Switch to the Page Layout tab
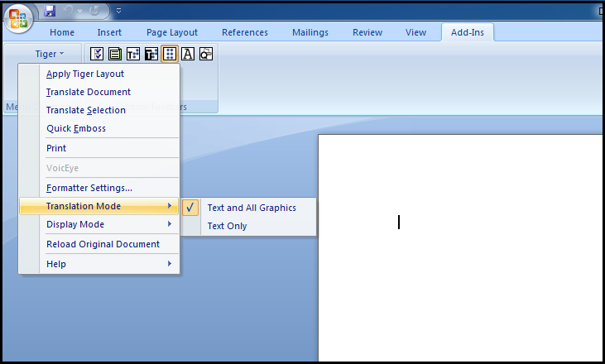This screenshot has height=364, width=605. coord(172,32)
